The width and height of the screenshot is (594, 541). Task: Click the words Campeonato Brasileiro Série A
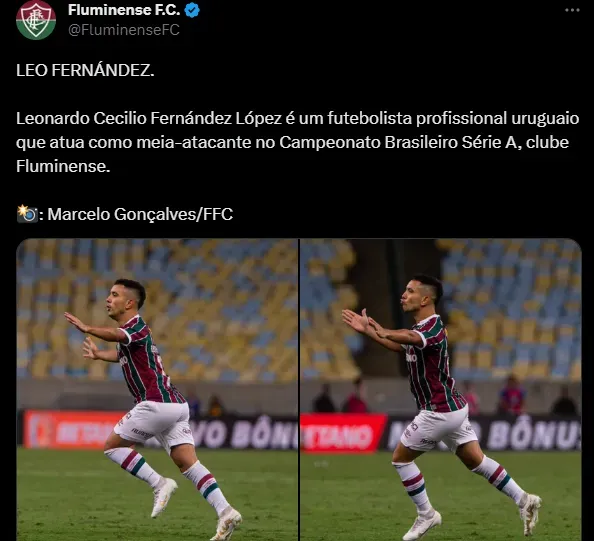(400, 142)
